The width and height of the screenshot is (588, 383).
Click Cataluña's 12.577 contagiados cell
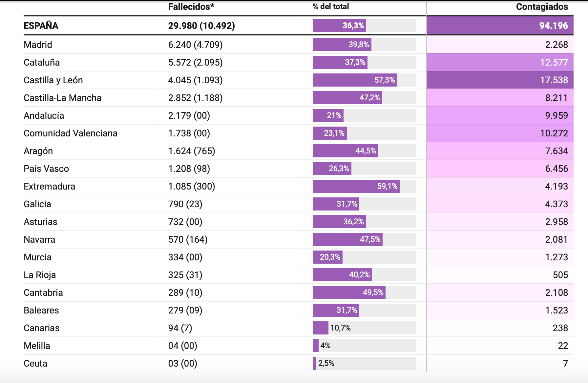pyautogui.click(x=500, y=62)
